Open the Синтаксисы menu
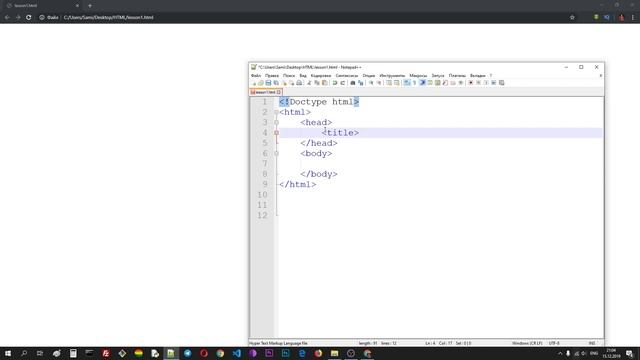The height and width of the screenshot is (360, 640). (347, 76)
